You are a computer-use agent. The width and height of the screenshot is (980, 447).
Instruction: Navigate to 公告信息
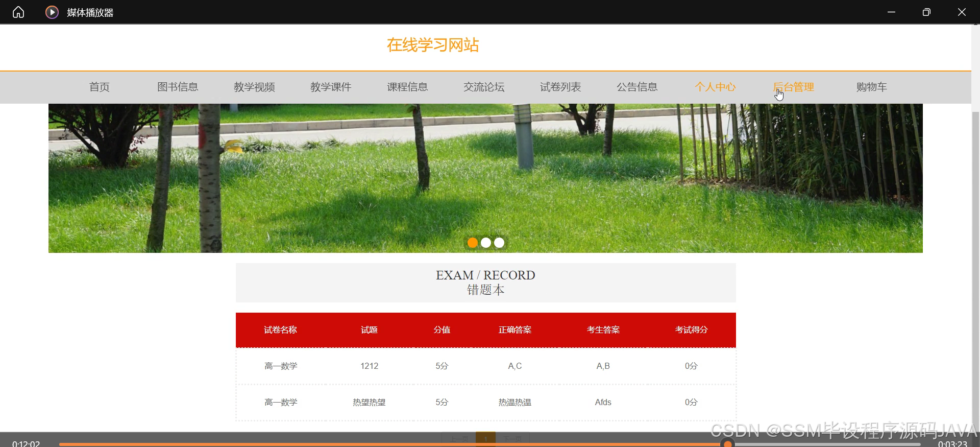click(x=637, y=87)
